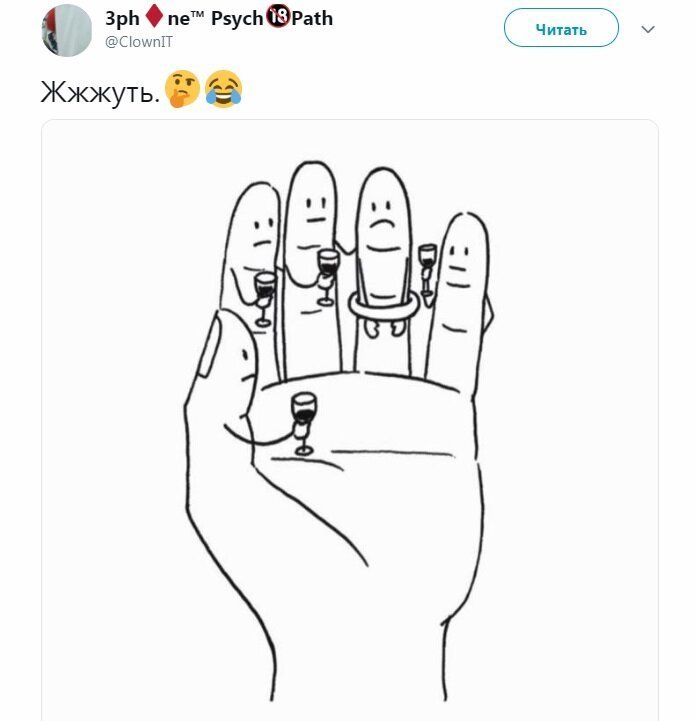Viewport: 697px width, 721px height.
Task: Open the @ClownIT handle link
Action: point(139,42)
